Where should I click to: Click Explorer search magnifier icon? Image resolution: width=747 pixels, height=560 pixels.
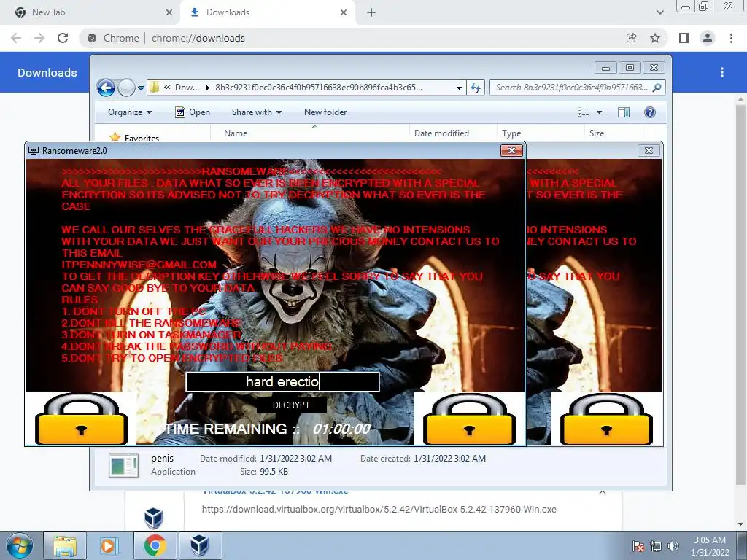click(657, 87)
